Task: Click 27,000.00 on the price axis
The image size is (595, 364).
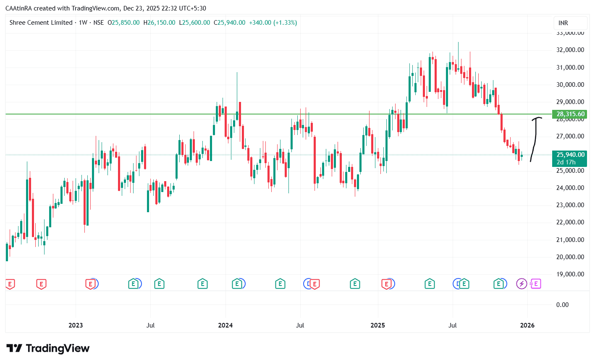Action: click(570, 136)
